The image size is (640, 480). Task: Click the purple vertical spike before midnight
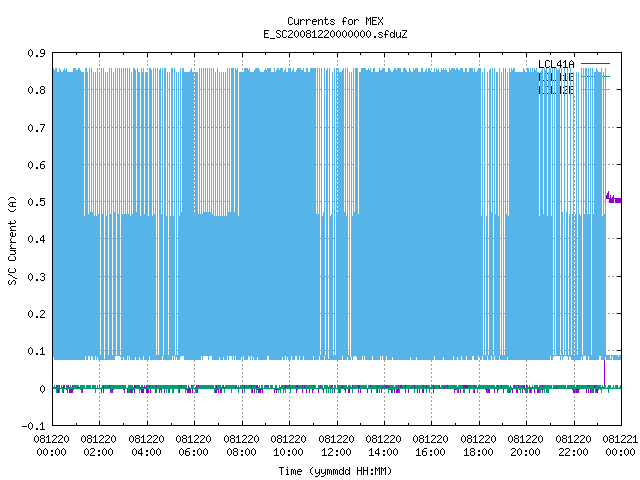pyautogui.click(x=604, y=372)
